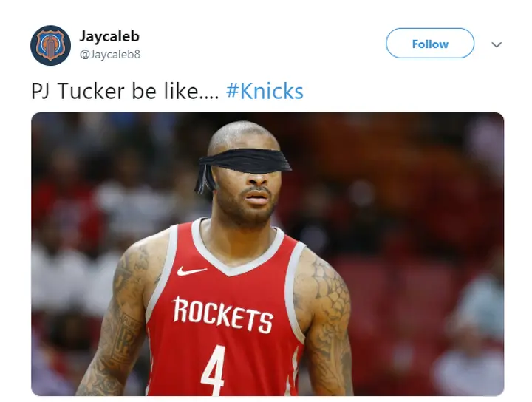Viewport: 532px width, 402px height.
Task: Open the Jaycaleb display name profile link
Action: tap(109, 36)
